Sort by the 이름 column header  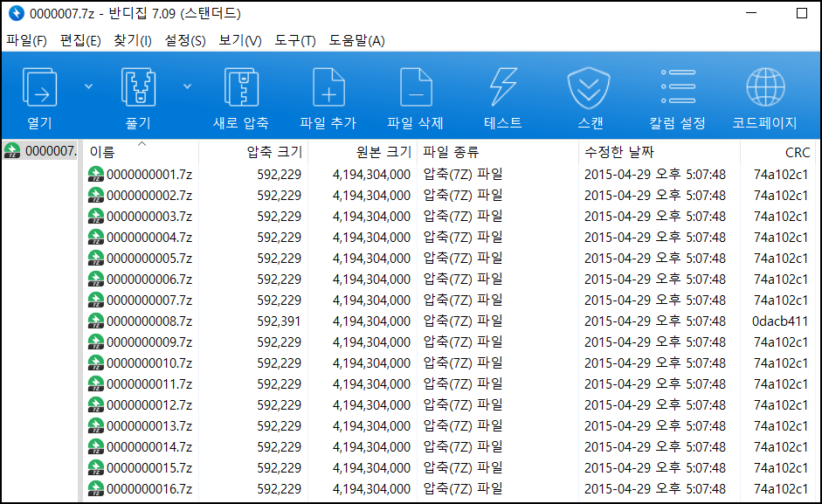(141, 152)
